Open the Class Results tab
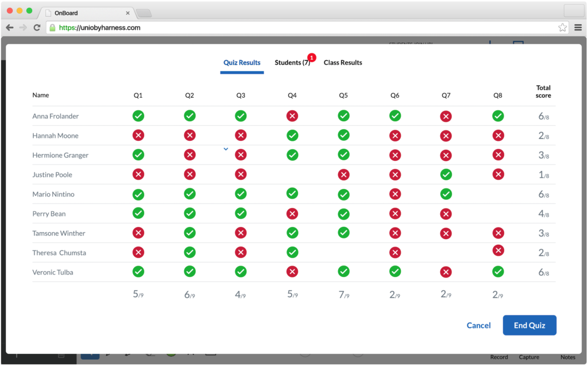The image size is (588, 366). (x=343, y=63)
